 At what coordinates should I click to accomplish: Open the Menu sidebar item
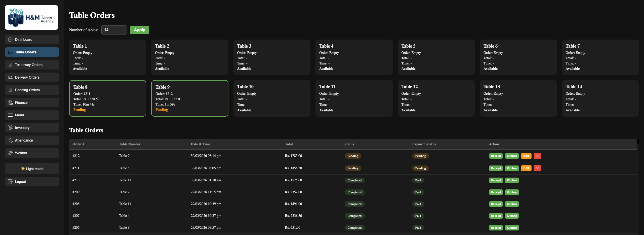coord(32,115)
